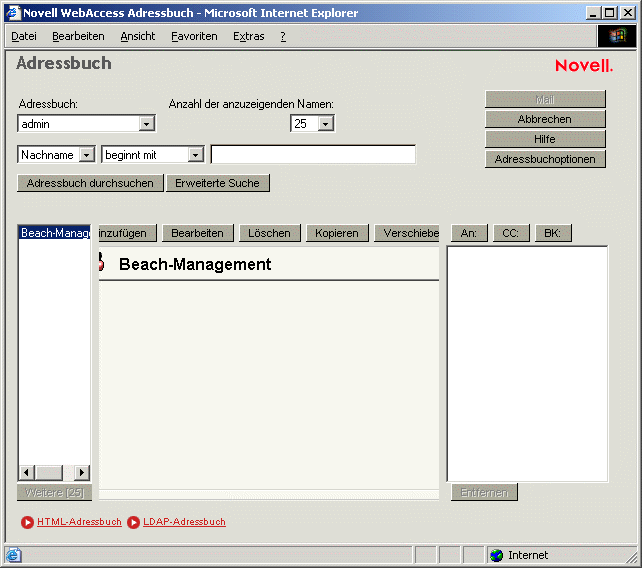
Task: Expand the name count dropdown showing 25
Action: [326, 123]
